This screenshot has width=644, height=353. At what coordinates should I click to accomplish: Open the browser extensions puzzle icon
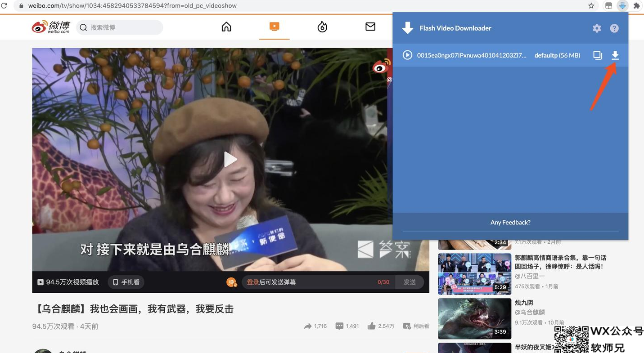click(x=636, y=6)
